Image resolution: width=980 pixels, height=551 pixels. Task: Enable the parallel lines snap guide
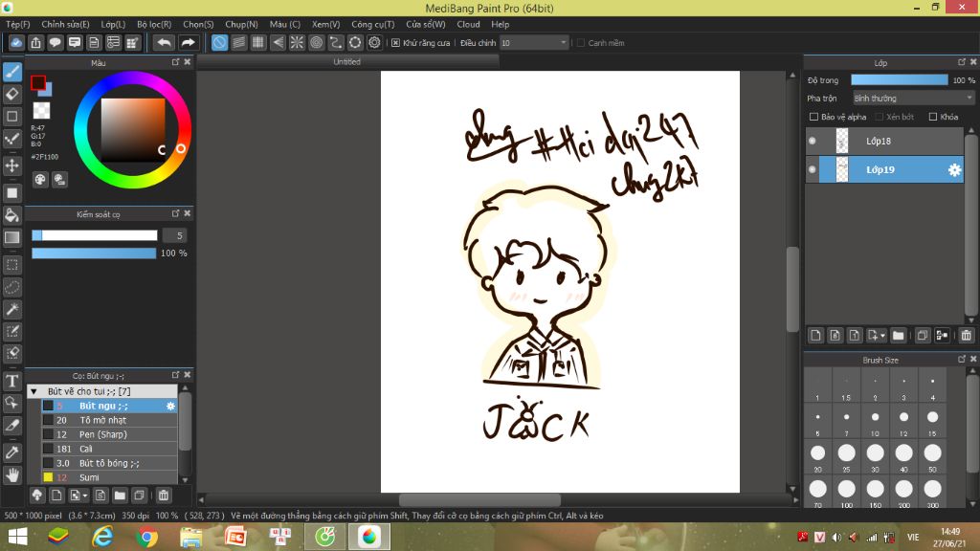[x=238, y=42]
